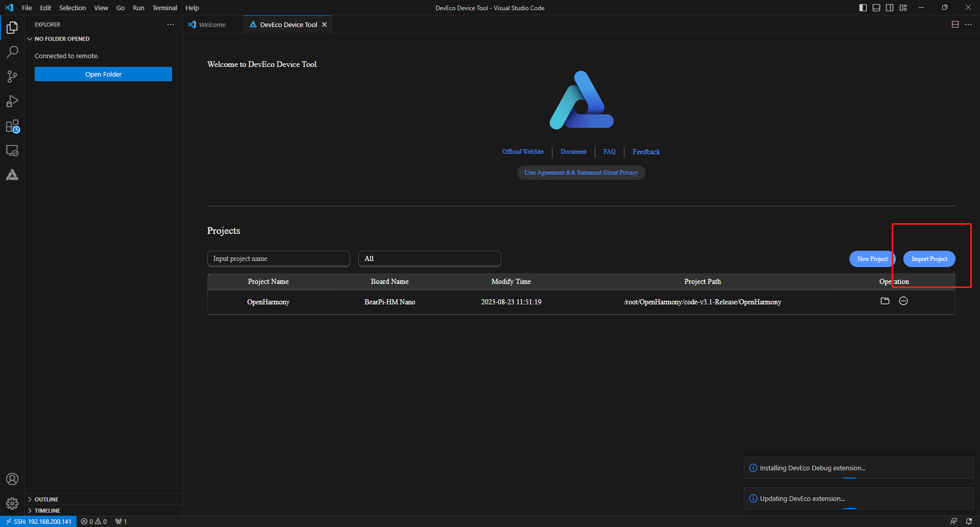Viewport: 980px width, 527px height.
Task: Click the Import Project button
Action: point(929,259)
